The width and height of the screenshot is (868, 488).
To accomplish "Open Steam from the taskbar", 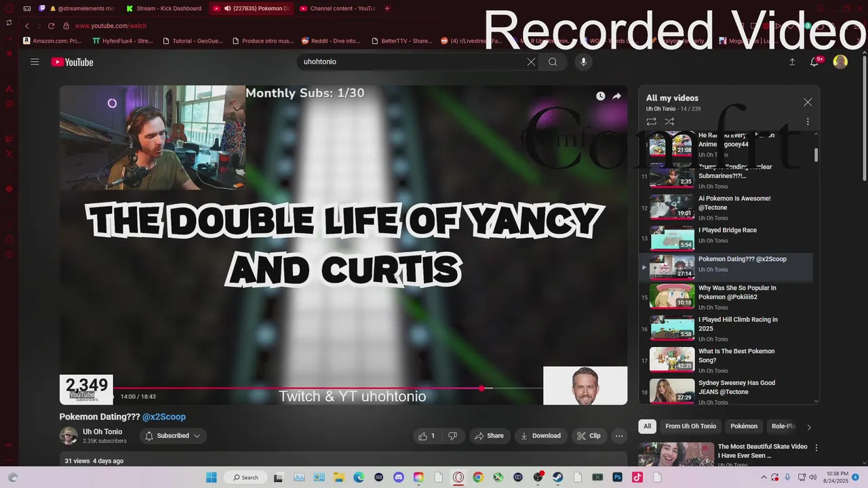I will (558, 477).
